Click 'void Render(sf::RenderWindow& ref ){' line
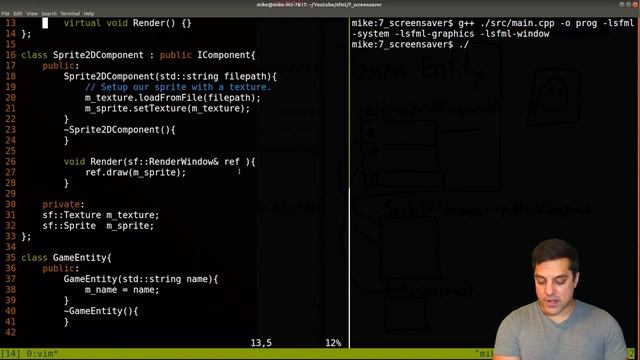 pos(160,162)
